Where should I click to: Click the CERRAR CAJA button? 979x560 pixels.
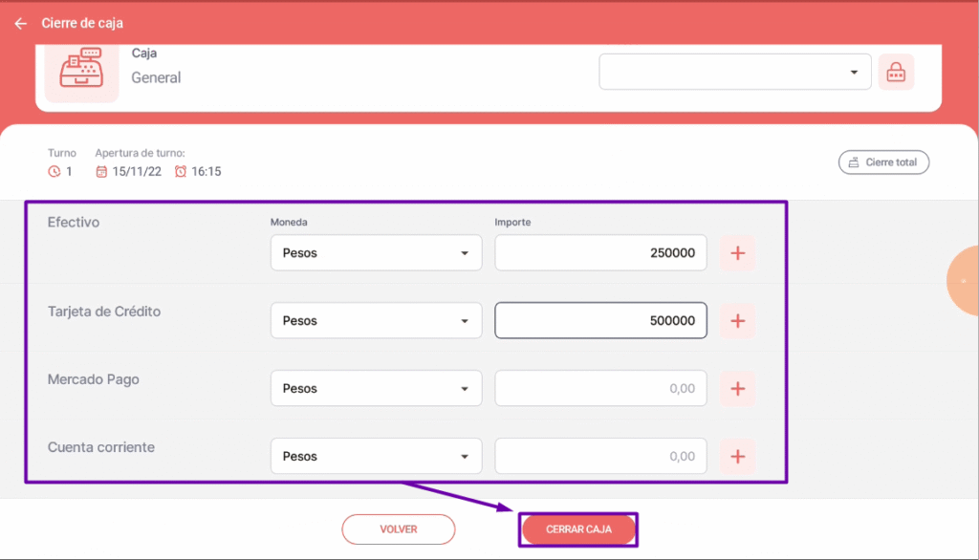[x=578, y=528]
